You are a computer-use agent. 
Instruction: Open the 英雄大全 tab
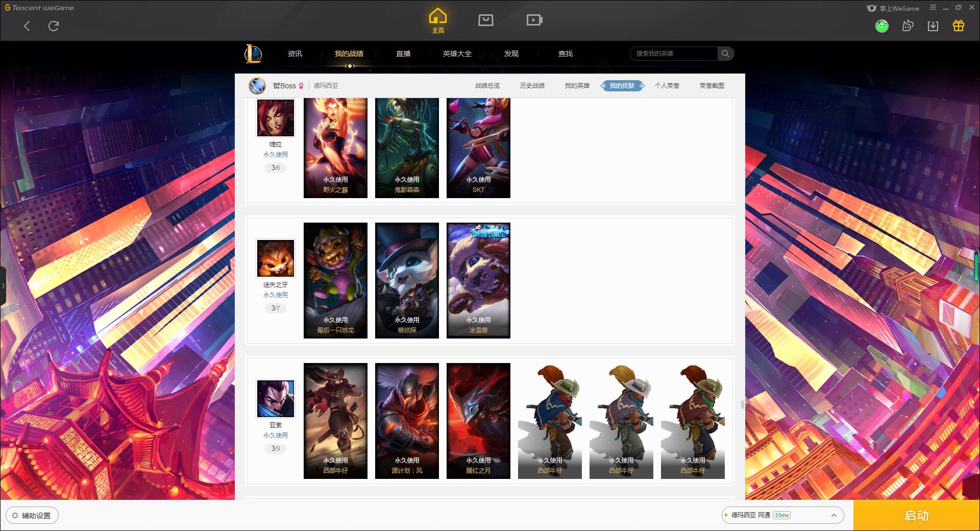(x=457, y=54)
